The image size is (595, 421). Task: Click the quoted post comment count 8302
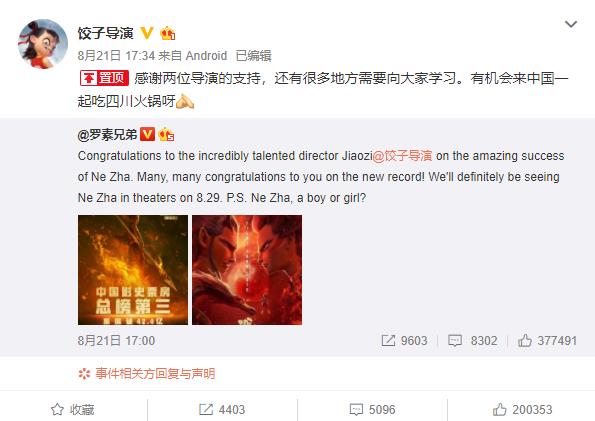473,341
